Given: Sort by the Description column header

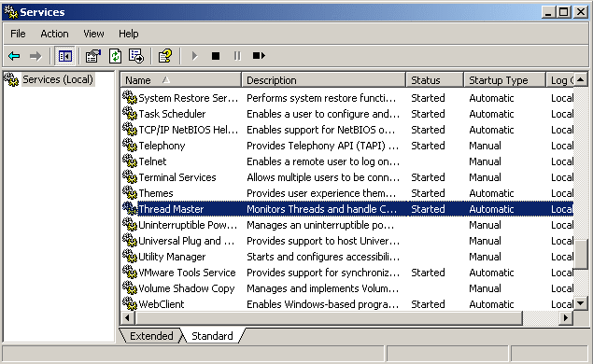Looking at the screenshot, I should point(324,80).
